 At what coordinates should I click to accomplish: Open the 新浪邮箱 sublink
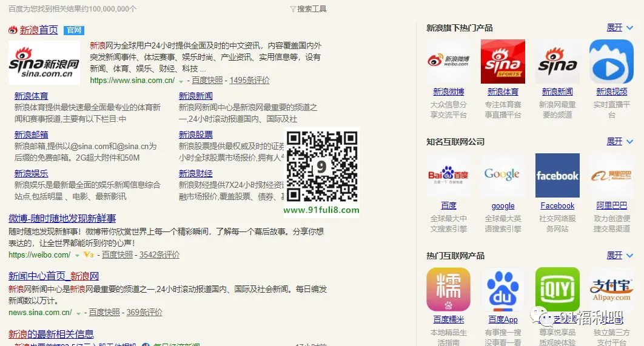tap(31, 135)
